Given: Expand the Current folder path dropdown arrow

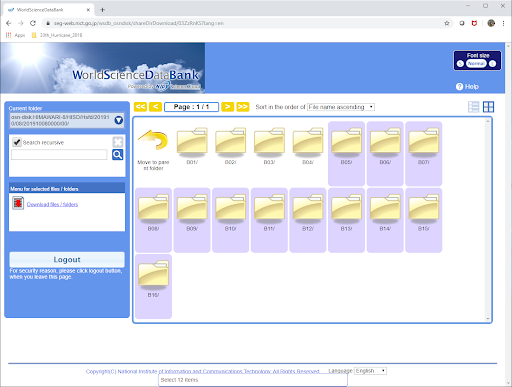Looking at the screenshot, I should (118, 120).
